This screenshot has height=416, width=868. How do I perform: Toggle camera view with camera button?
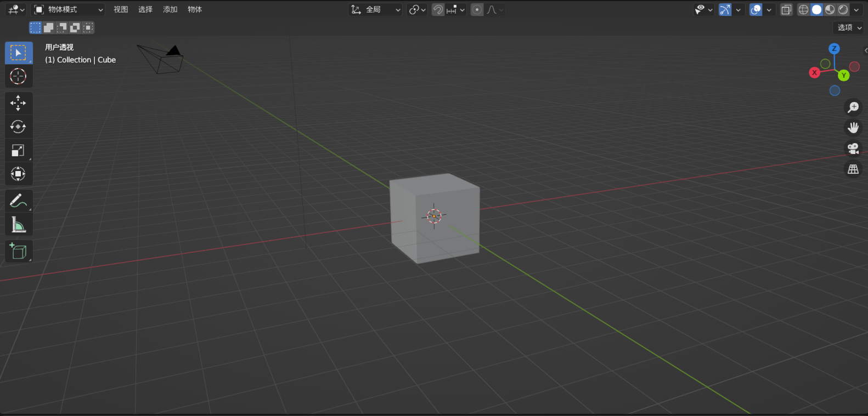click(x=853, y=149)
